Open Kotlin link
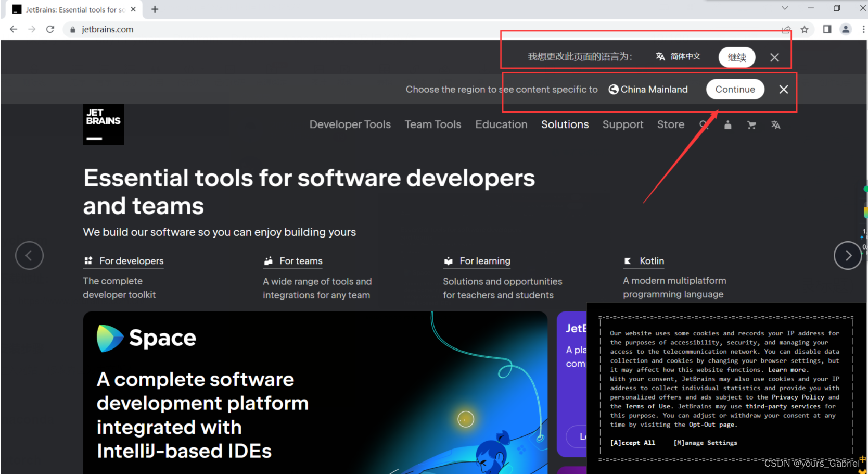Screen dimensions: 868x474 point(644,261)
